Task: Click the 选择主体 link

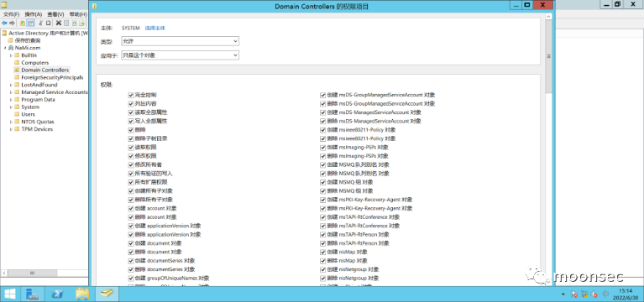Action: coord(155,28)
